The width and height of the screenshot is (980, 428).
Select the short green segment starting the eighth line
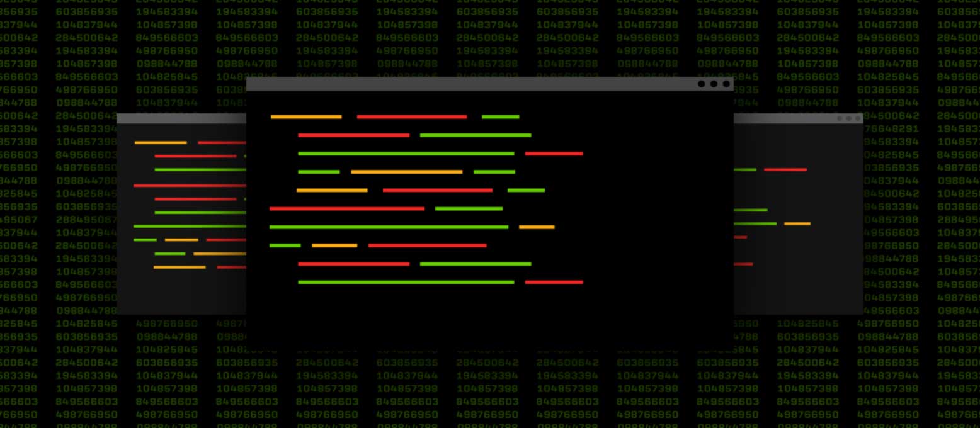[x=285, y=245]
